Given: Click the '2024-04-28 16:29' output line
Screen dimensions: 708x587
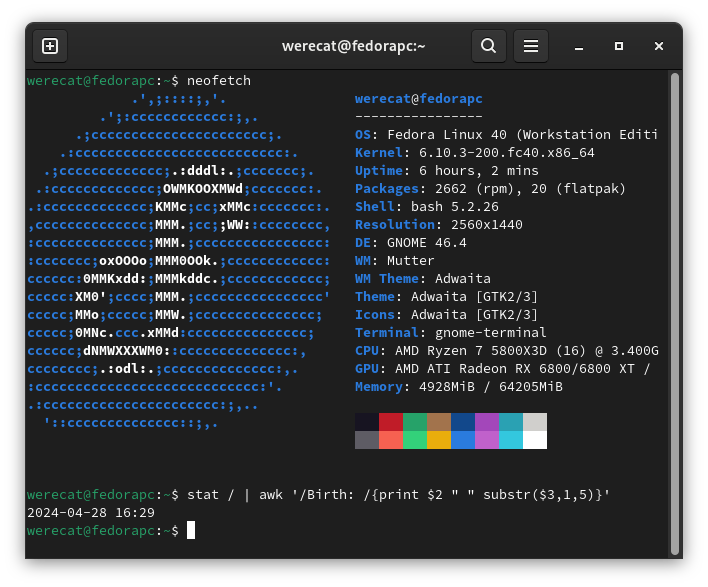Looking at the screenshot, I should (91, 512).
